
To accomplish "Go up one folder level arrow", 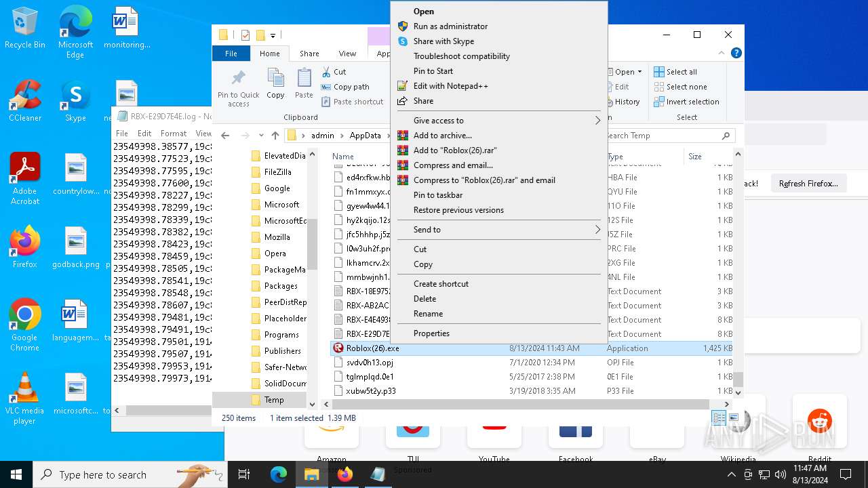I will pyautogui.click(x=275, y=136).
